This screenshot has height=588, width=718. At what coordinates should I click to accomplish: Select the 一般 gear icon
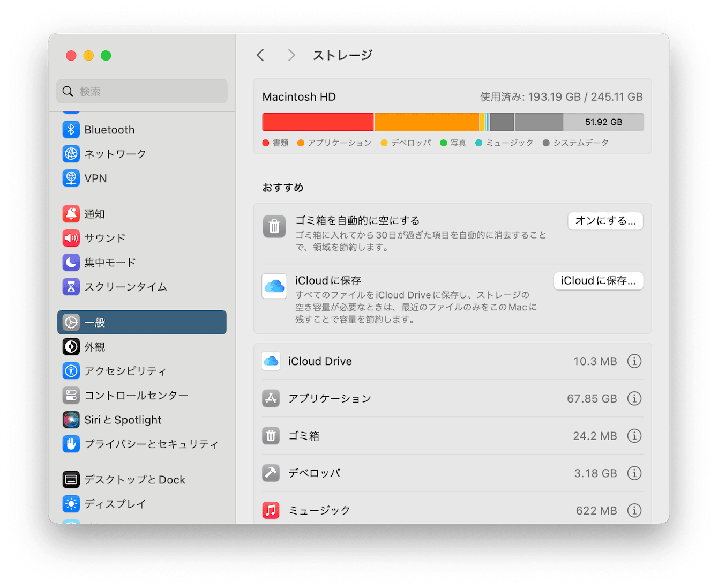(x=71, y=322)
